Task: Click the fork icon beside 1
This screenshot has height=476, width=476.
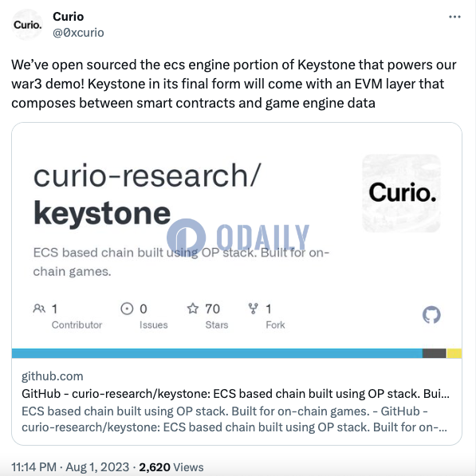Action: pos(254,309)
